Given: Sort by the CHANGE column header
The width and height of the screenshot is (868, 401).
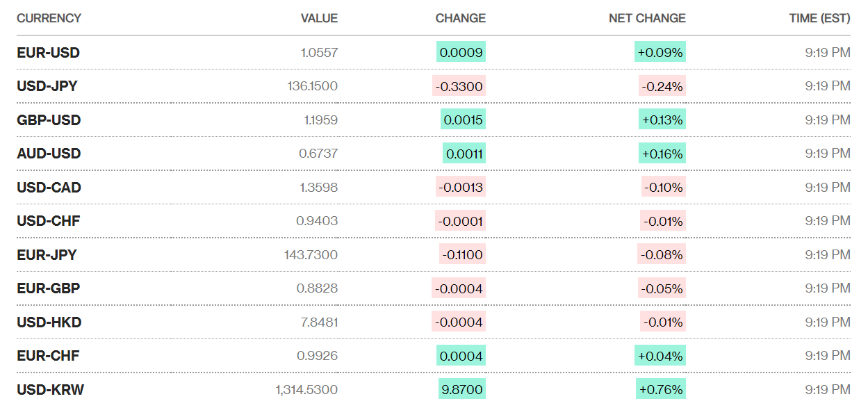Looking at the screenshot, I should pos(460,18).
